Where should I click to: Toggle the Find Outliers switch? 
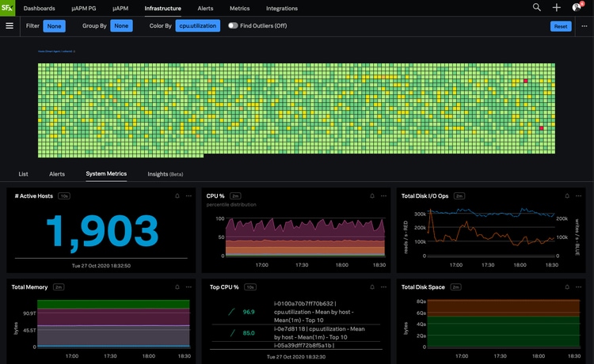coord(234,25)
